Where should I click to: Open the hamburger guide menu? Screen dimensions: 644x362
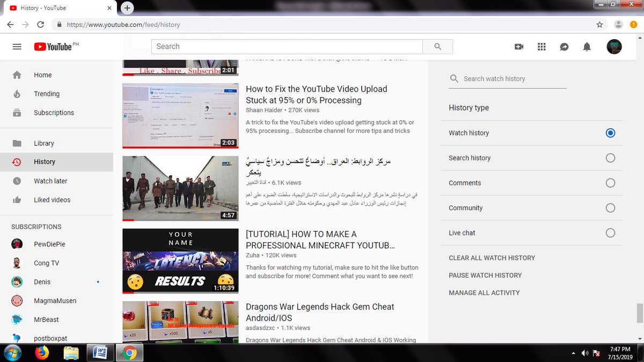17,47
